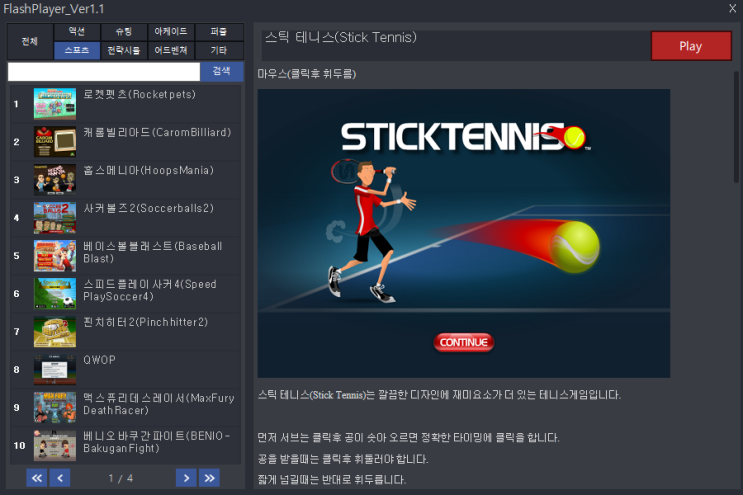743x495 pixels.
Task: Click the 마우스(클릭후 휘두름) controls text
Action: click(x=307, y=74)
